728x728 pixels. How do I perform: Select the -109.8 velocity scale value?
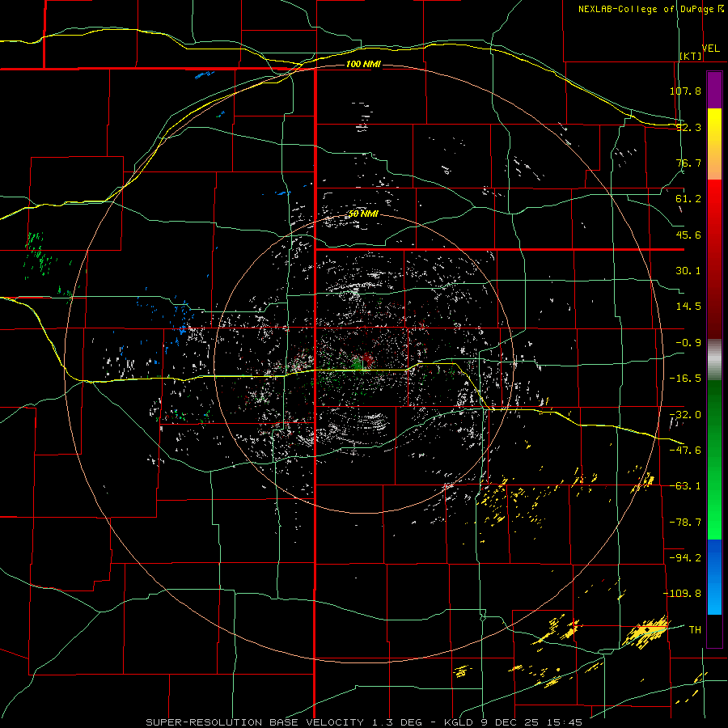pos(682,594)
